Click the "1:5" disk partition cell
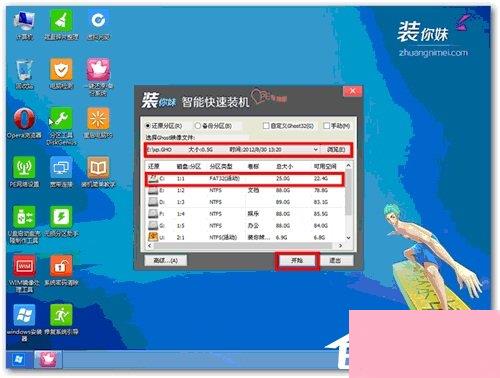 tap(181, 226)
